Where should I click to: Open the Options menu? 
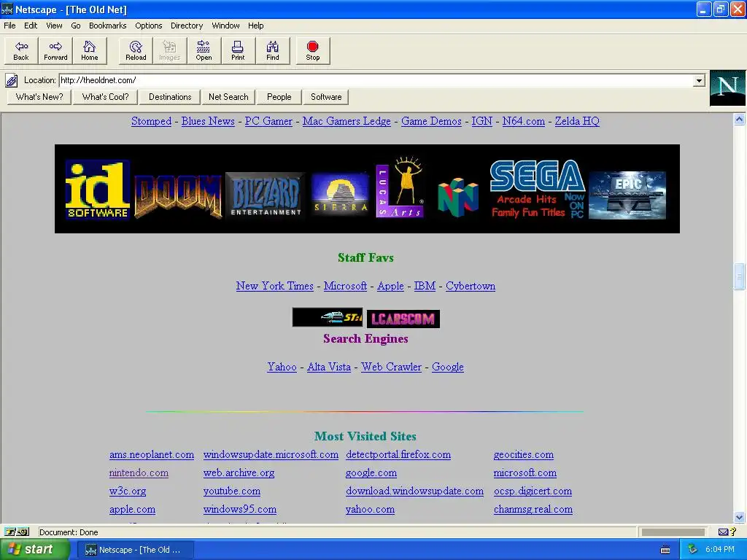(x=149, y=26)
